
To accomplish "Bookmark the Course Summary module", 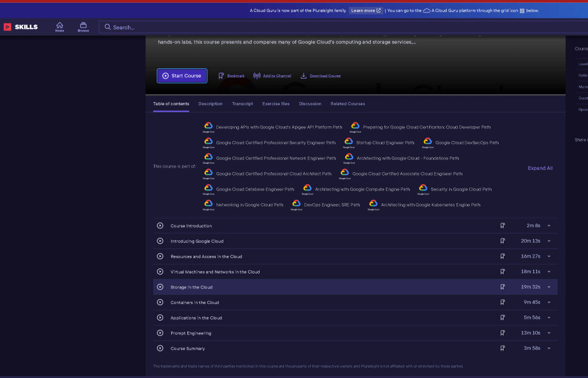I will click(x=502, y=348).
